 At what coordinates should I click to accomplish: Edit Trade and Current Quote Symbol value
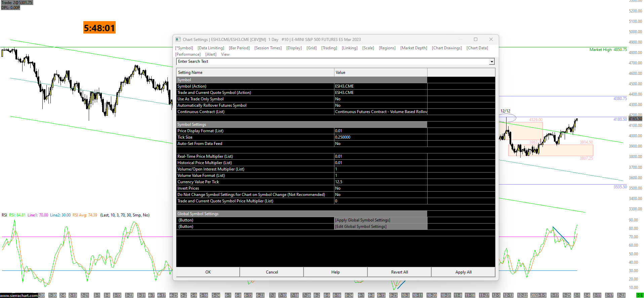tap(381, 93)
